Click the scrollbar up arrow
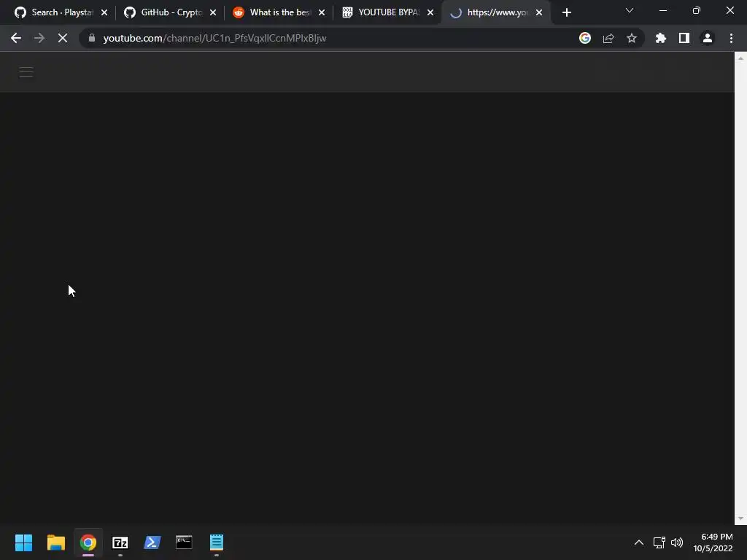The height and width of the screenshot is (560, 747). 740,58
